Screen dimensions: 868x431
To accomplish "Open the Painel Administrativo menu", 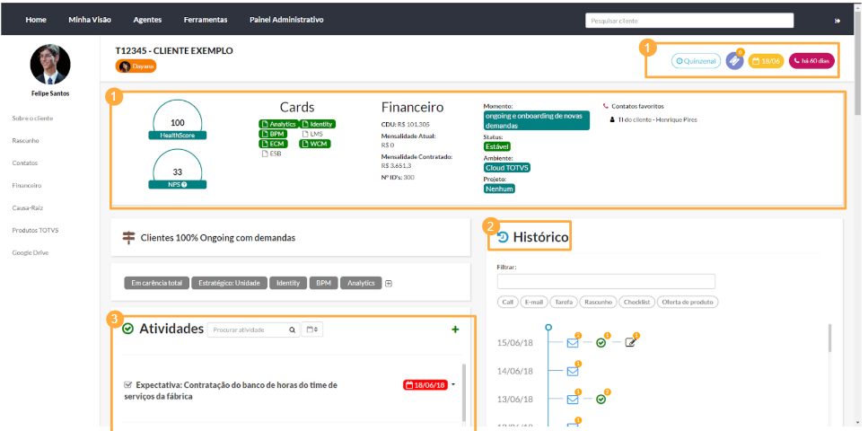I will coord(286,20).
